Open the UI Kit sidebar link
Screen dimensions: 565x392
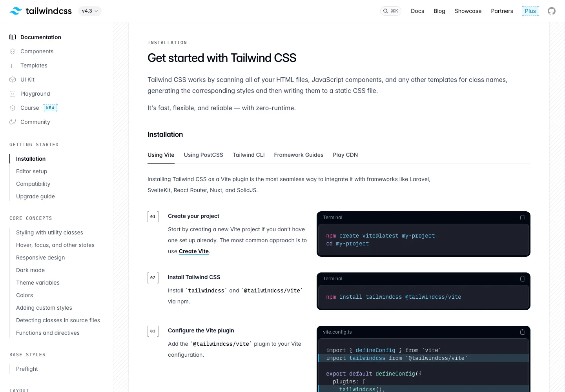click(27, 80)
